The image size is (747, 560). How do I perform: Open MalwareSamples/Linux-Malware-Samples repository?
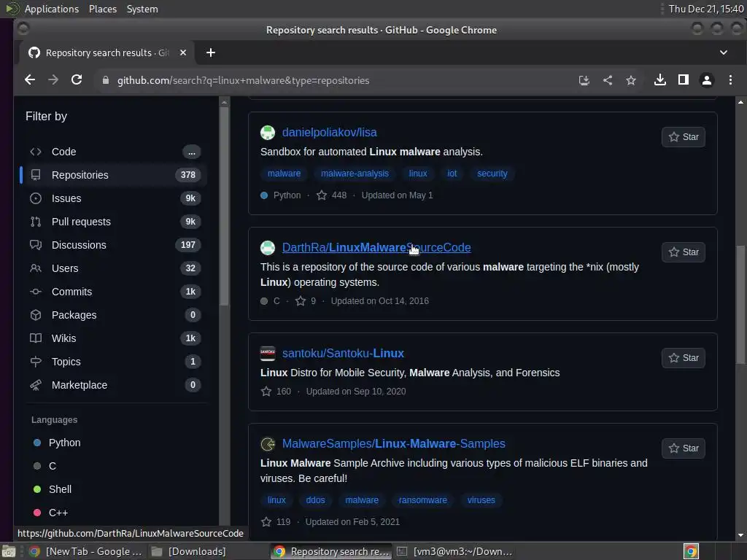(x=393, y=444)
